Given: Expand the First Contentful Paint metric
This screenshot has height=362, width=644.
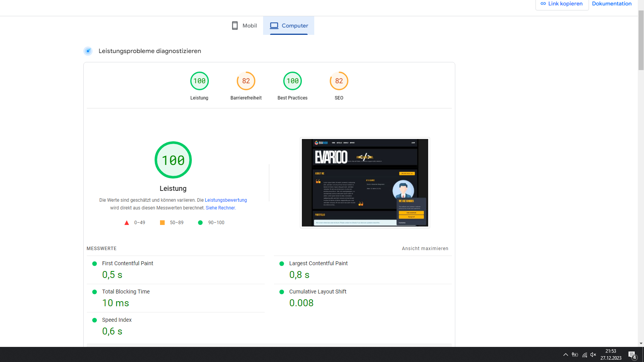Looking at the screenshot, I should tap(127, 263).
